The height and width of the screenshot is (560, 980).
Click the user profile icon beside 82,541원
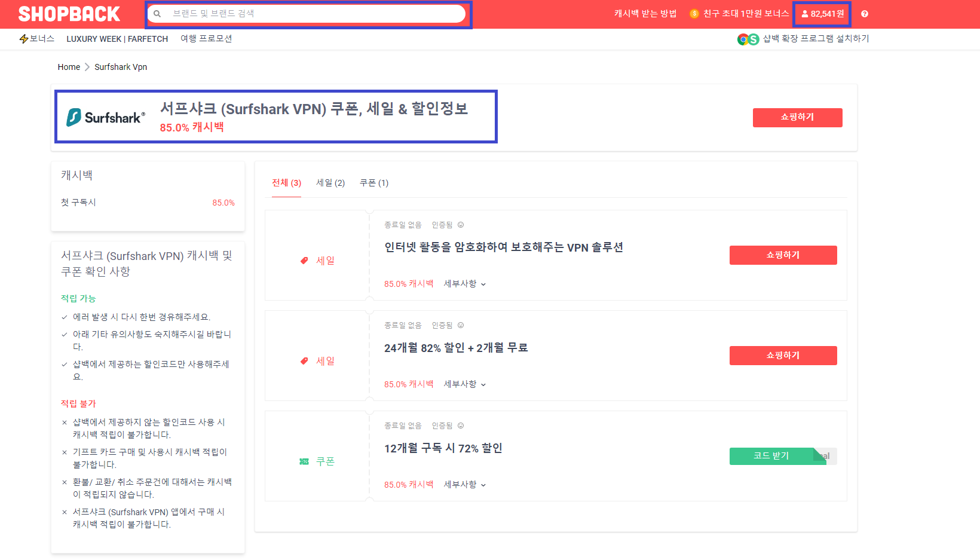click(x=805, y=14)
